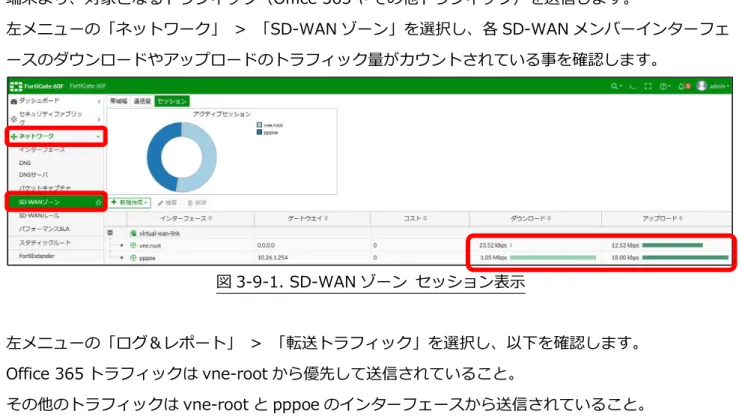Open the 新規作成 create-new dropdown
This screenshot has width=742, height=420.
point(130,202)
